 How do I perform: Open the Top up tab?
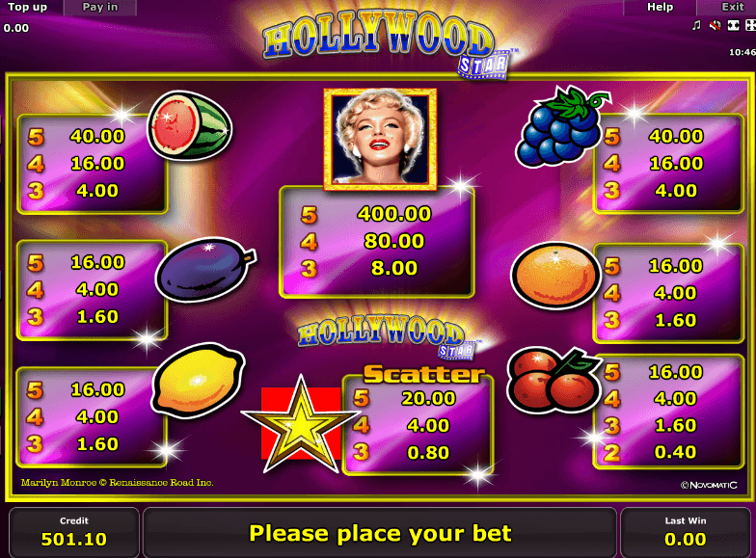(28, 8)
